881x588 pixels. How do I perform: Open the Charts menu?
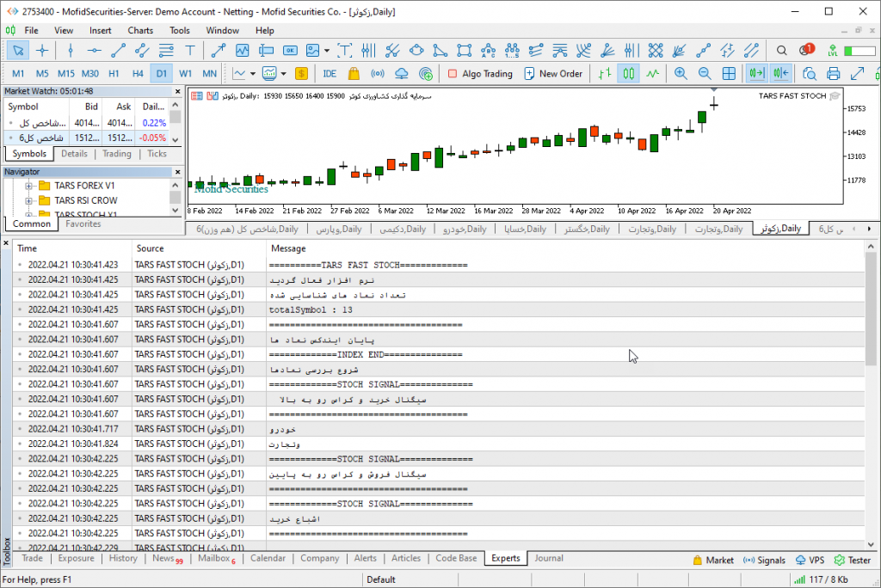click(x=140, y=30)
